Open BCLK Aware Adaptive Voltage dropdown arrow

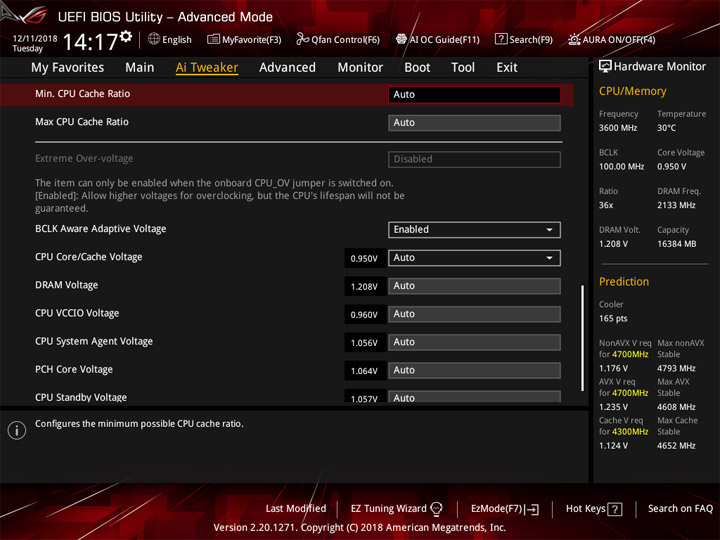click(549, 230)
